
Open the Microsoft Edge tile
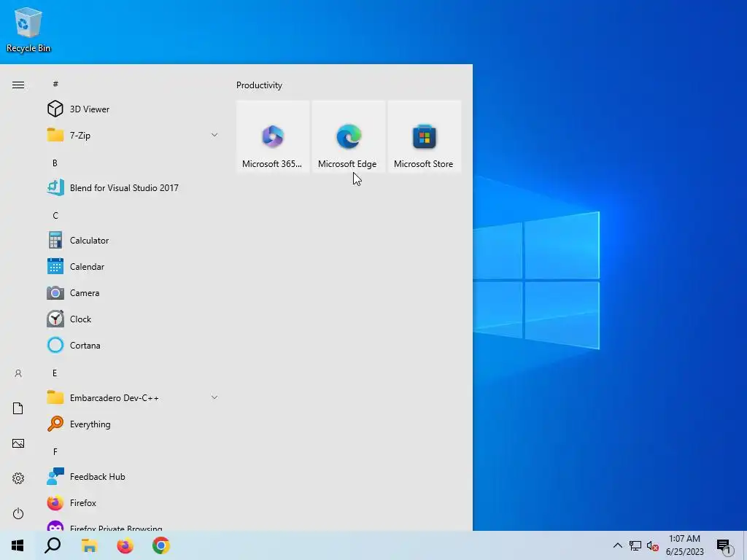348,136
